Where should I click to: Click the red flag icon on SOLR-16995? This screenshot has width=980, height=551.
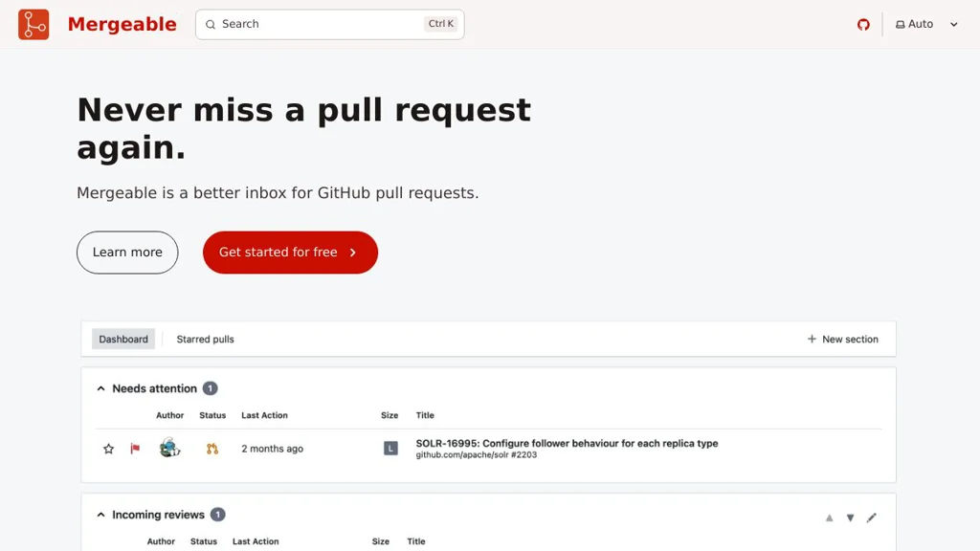pos(135,449)
